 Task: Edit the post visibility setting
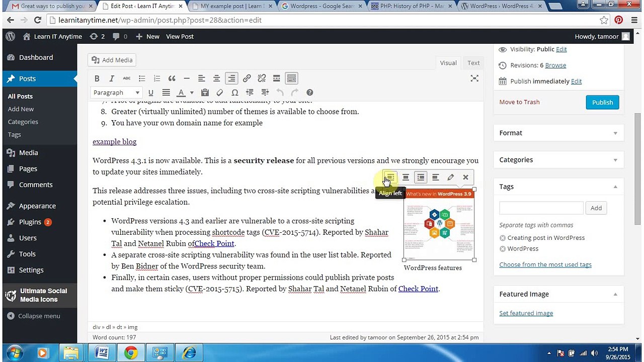pyautogui.click(x=561, y=49)
